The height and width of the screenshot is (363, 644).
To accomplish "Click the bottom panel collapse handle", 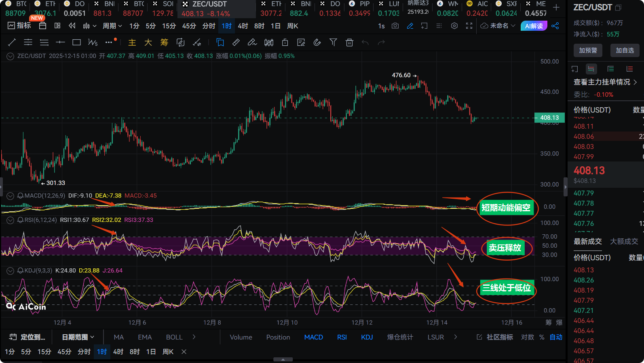I will tap(283, 359).
